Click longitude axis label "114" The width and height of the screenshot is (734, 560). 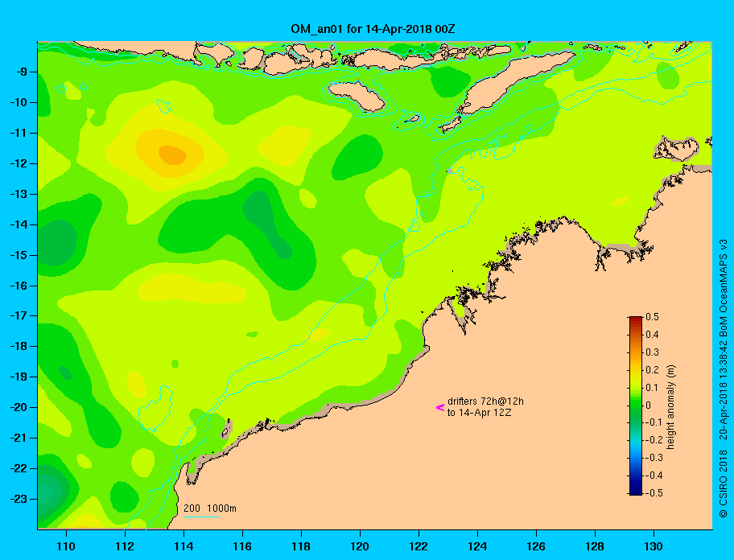click(x=183, y=546)
